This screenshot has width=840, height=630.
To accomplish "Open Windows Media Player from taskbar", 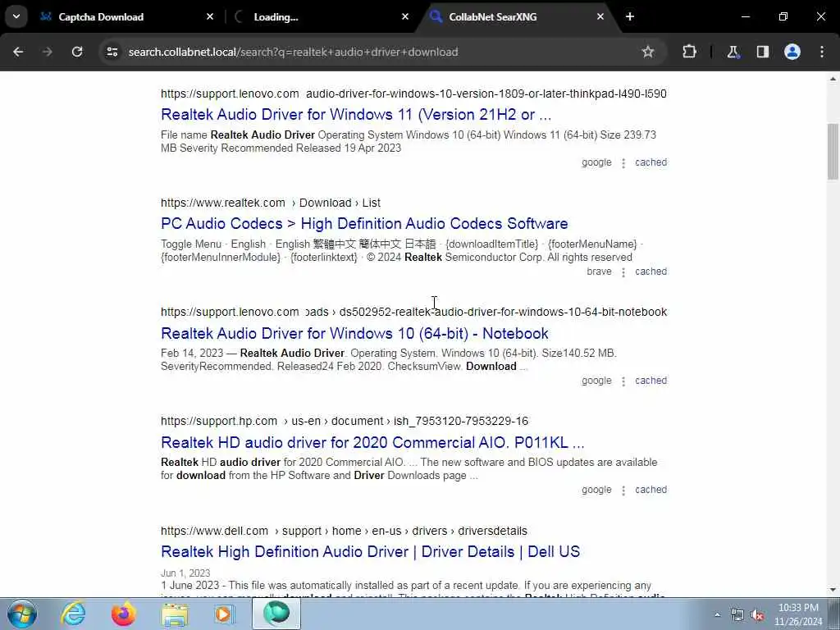I will (x=225, y=614).
